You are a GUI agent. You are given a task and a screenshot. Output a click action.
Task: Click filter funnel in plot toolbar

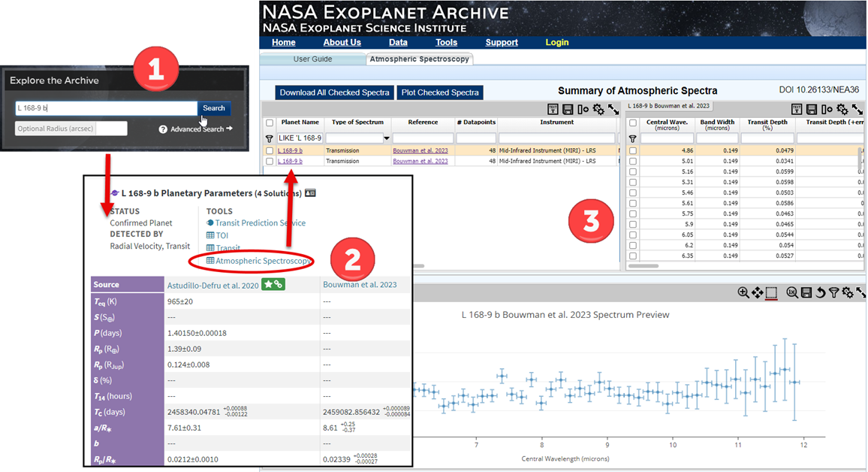point(833,292)
